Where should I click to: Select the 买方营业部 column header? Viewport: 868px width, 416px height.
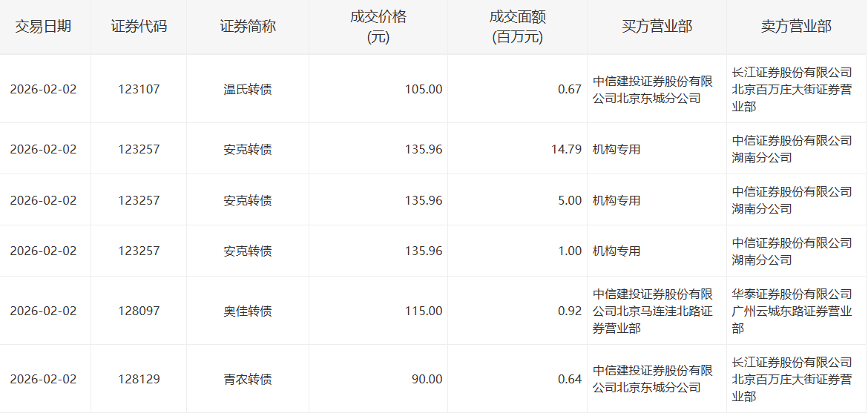pyautogui.click(x=657, y=27)
